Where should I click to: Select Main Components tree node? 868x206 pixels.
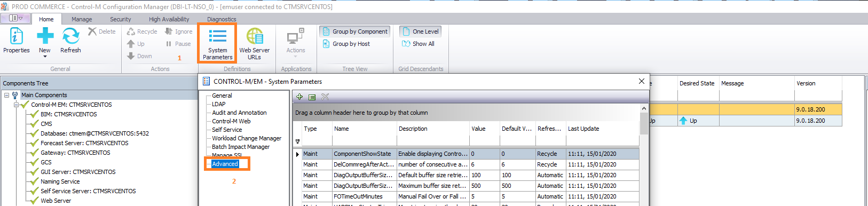[x=44, y=95]
